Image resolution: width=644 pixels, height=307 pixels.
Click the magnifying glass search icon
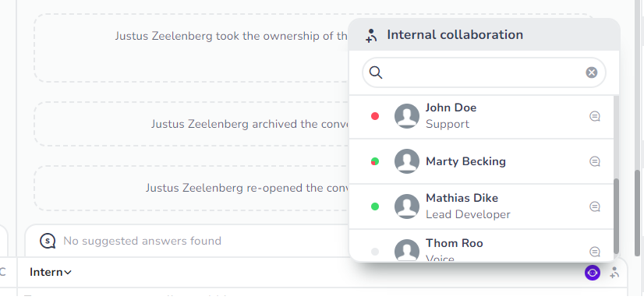[x=376, y=72]
